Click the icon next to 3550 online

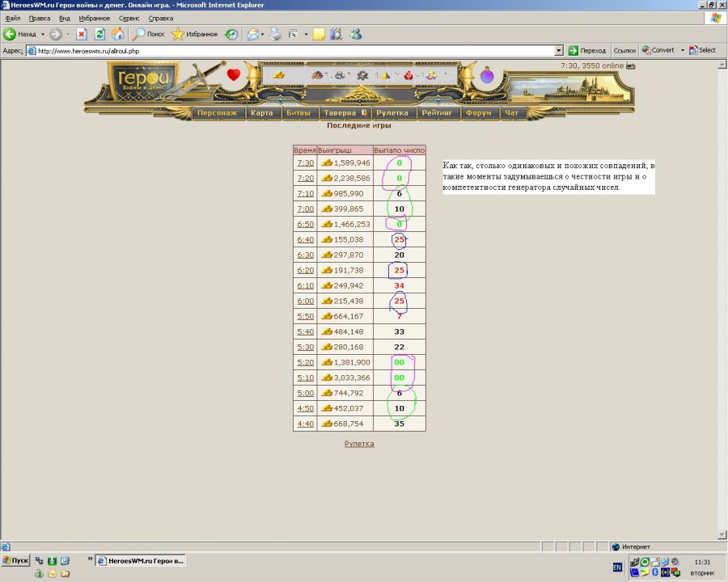click(x=630, y=66)
